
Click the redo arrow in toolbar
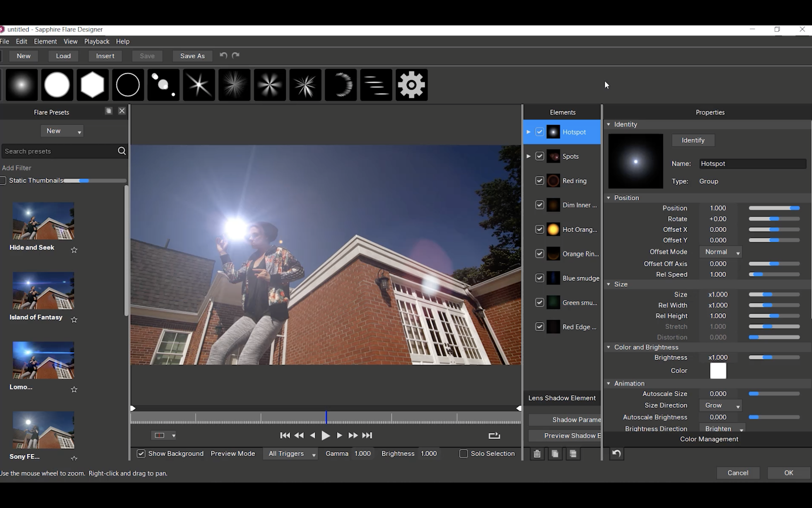236,55
